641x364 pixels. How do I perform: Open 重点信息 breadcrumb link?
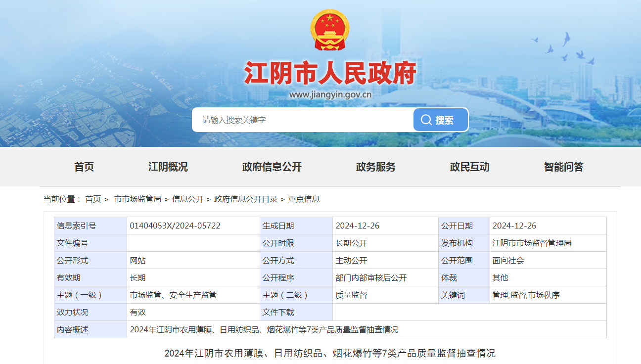click(x=304, y=199)
